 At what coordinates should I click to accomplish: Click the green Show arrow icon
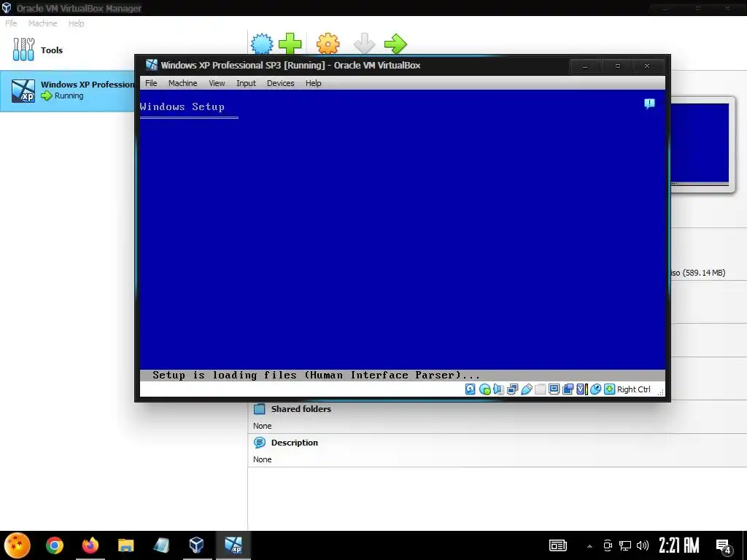tap(395, 44)
